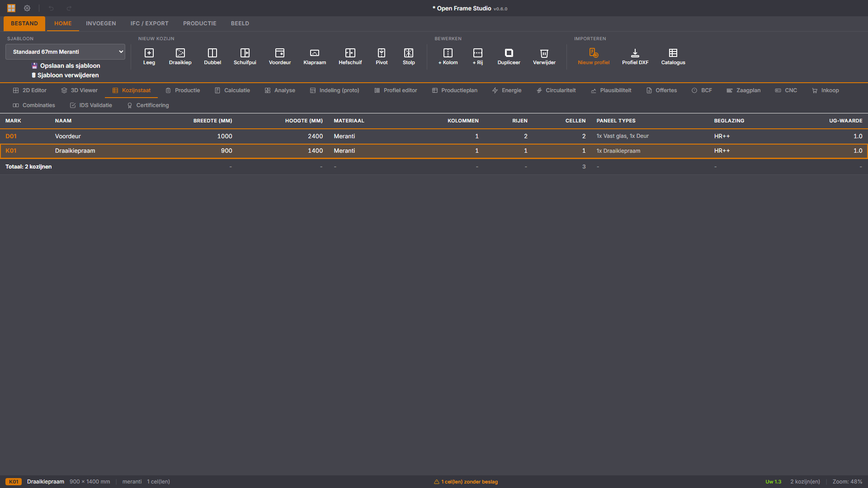Viewport: 868px width, 488px height.
Task: Open the Calculatie view
Action: (232, 90)
